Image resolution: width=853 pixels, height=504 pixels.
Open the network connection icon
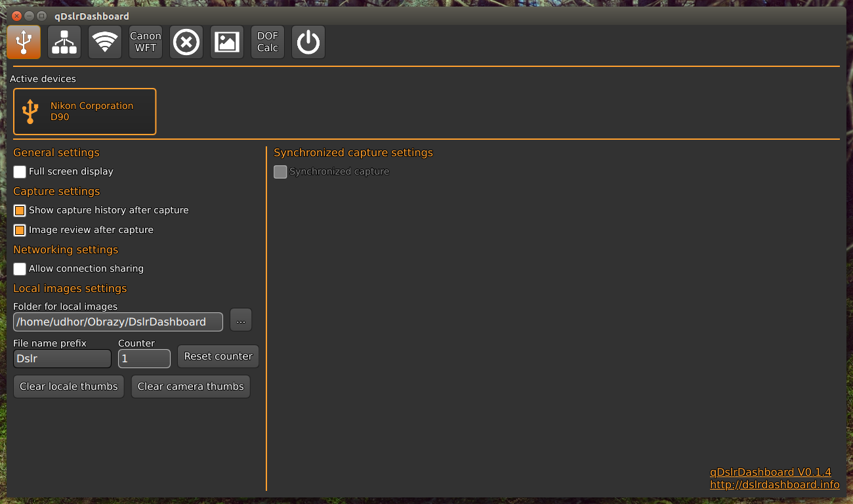64,42
